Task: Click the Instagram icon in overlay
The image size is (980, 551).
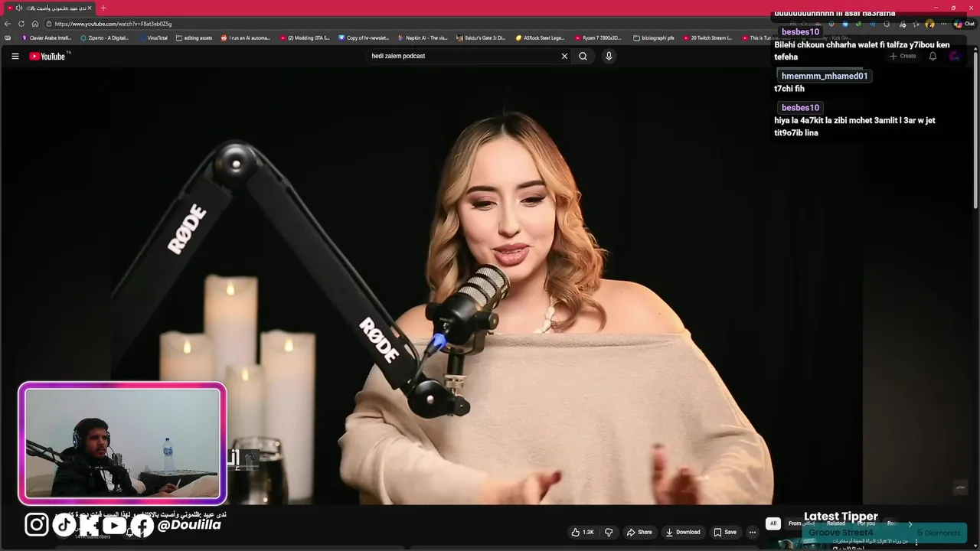Action: (36, 524)
